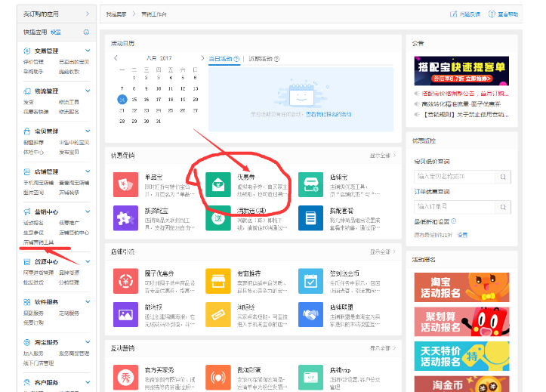Open the 淘宝活动报名 banner
The height and width of the screenshot is (392, 546).
click(461, 287)
